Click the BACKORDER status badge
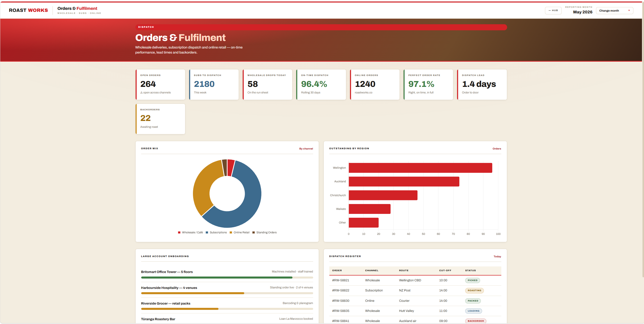644x324 pixels. click(x=476, y=321)
